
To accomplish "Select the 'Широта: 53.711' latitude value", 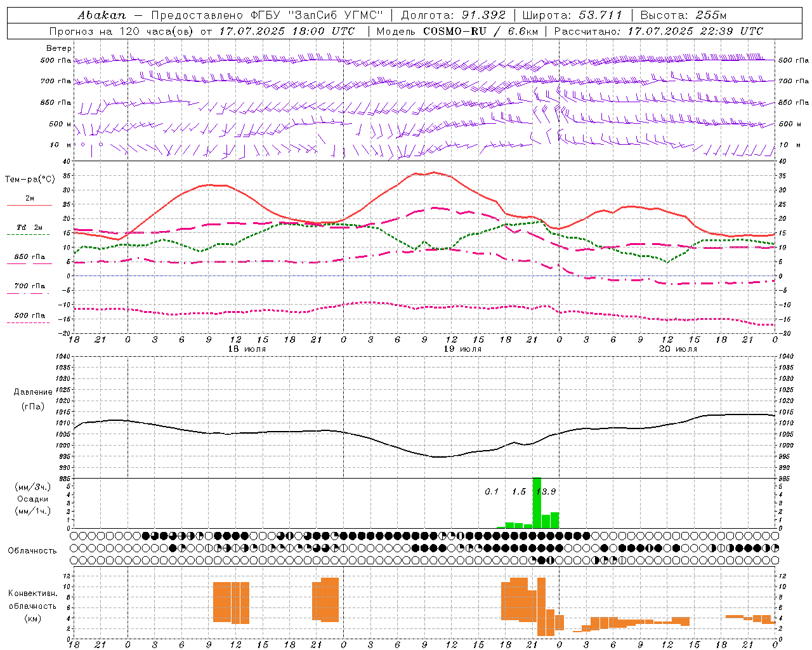I will (x=572, y=15).
